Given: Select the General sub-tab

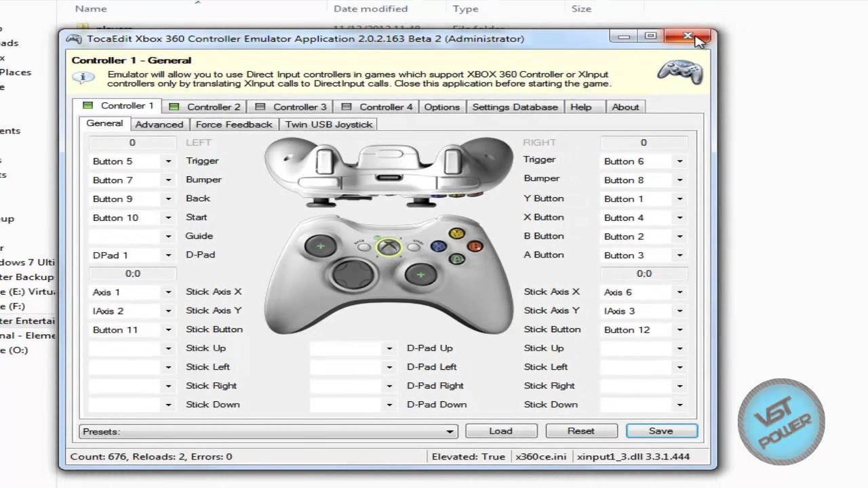Looking at the screenshot, I should coord(104,123).
